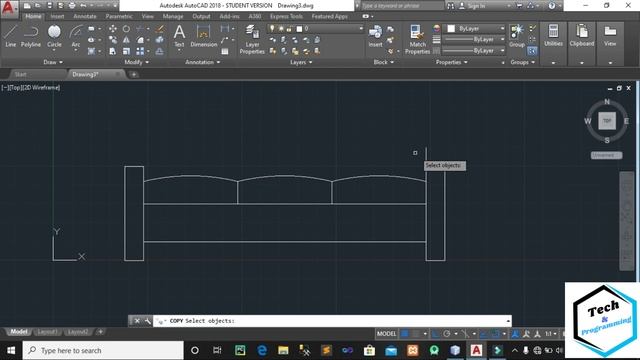Click the Group tool

[517, 36]
